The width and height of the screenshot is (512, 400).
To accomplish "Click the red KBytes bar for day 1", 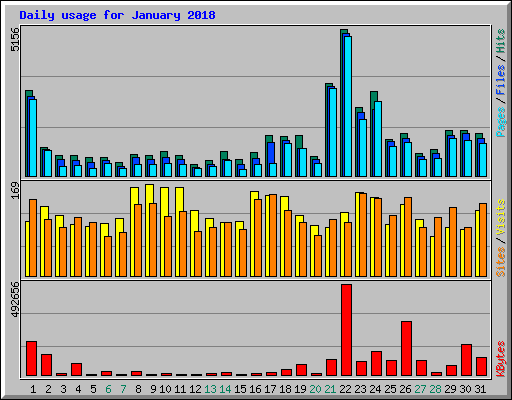I will 31,358.
